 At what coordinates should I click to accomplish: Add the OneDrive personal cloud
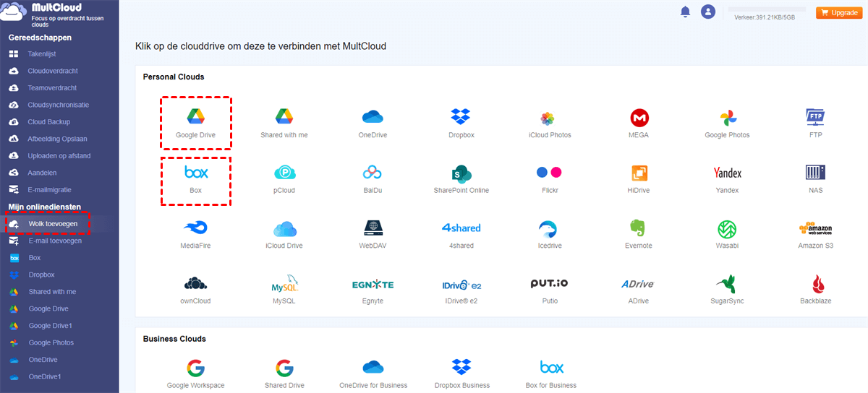tap(372, 123)
